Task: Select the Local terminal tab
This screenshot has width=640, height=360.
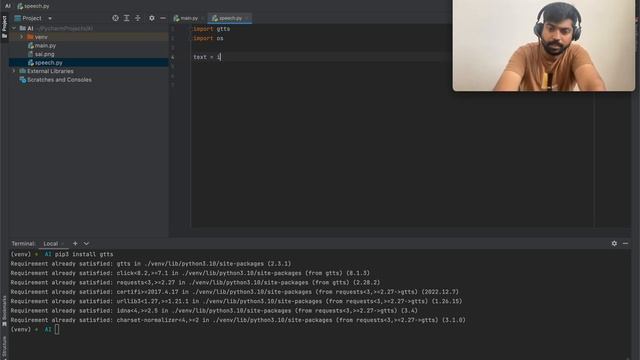Action: click(x=51, y=244)
